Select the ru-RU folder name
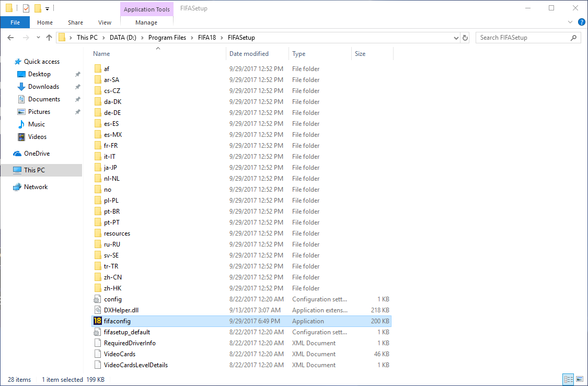Viewport: 588px width, 386px height. (112, 244)
